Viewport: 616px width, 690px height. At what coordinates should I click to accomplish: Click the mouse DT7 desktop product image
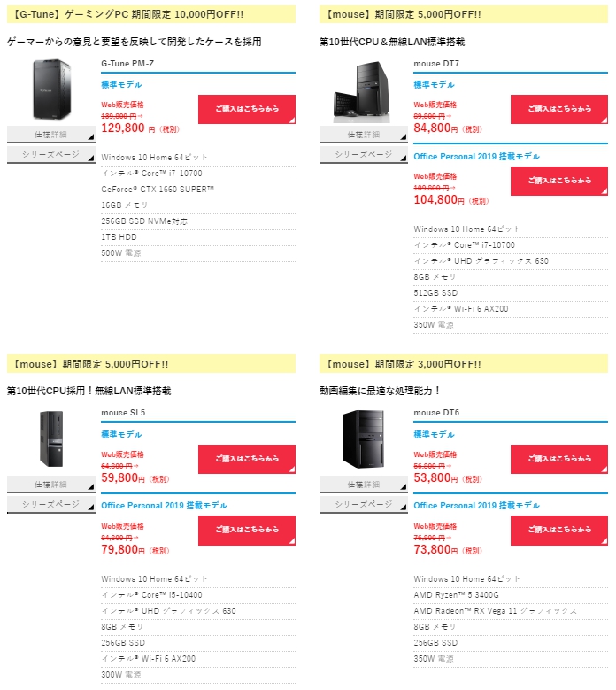tap(362, 91)
